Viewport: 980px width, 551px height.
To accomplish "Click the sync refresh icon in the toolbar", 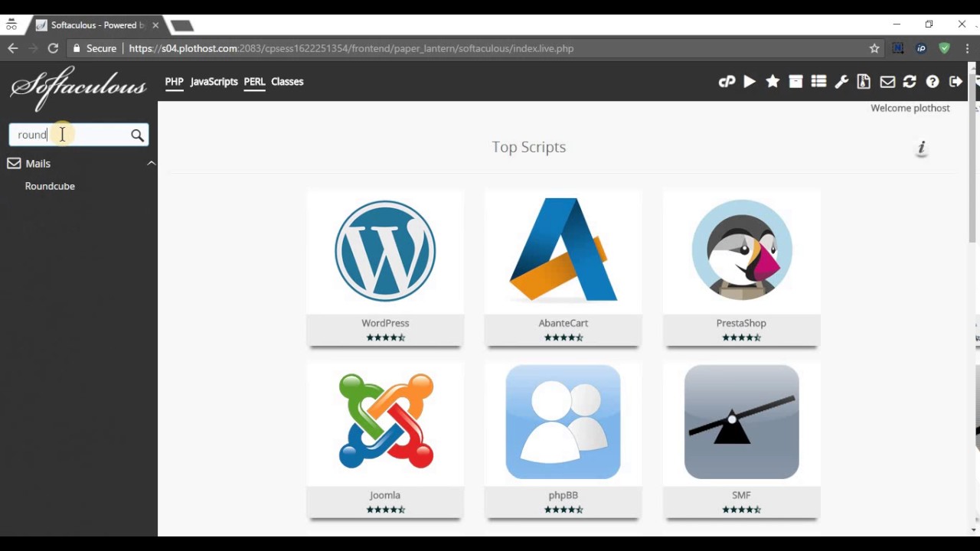I will pos(910,82).
